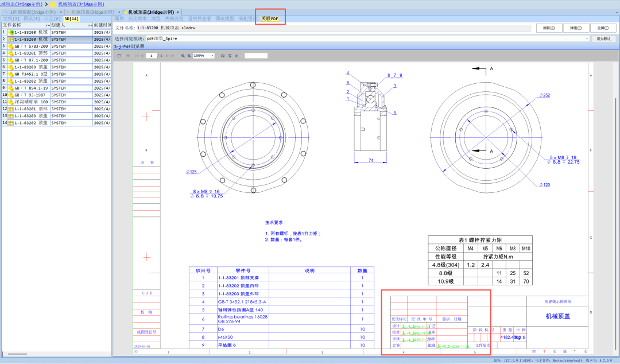
Task: Switch to the 借用件查看 tab
Action: pyautogui.click(x=199, y=18)
